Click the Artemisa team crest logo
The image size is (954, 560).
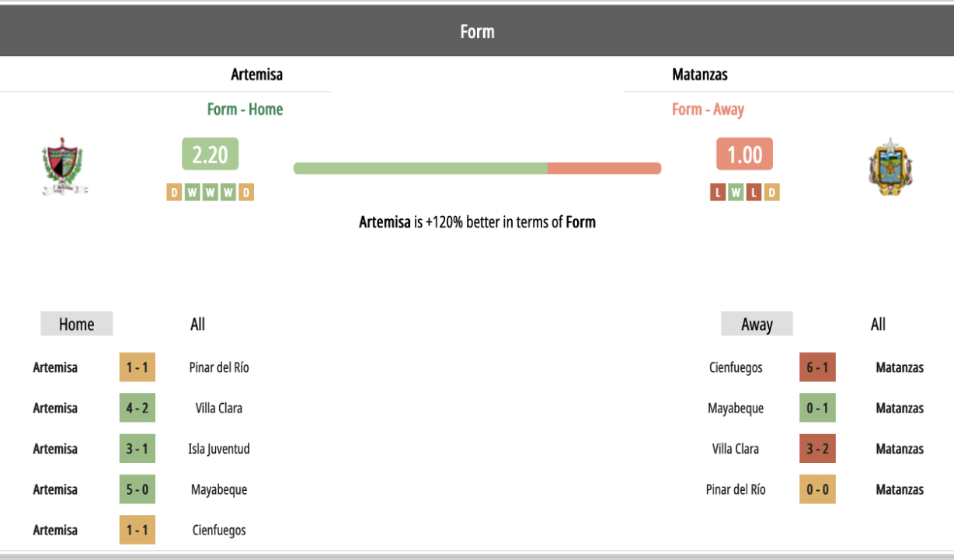coord(64,167)
